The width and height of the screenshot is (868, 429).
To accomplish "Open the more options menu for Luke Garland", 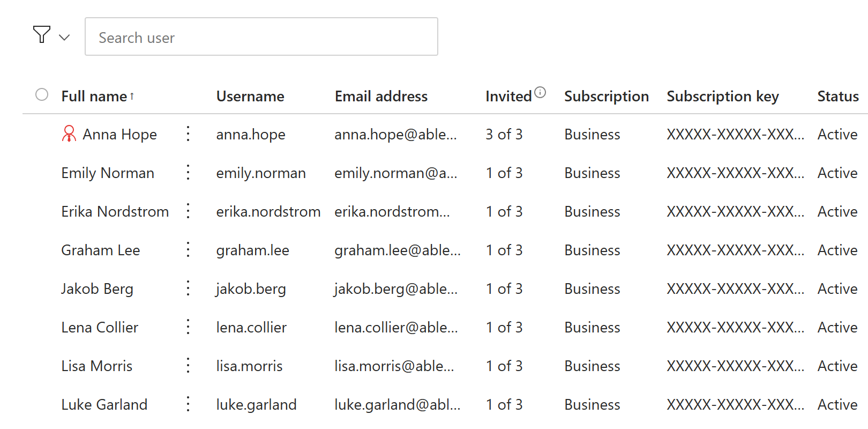I will (x=188, y=404).
